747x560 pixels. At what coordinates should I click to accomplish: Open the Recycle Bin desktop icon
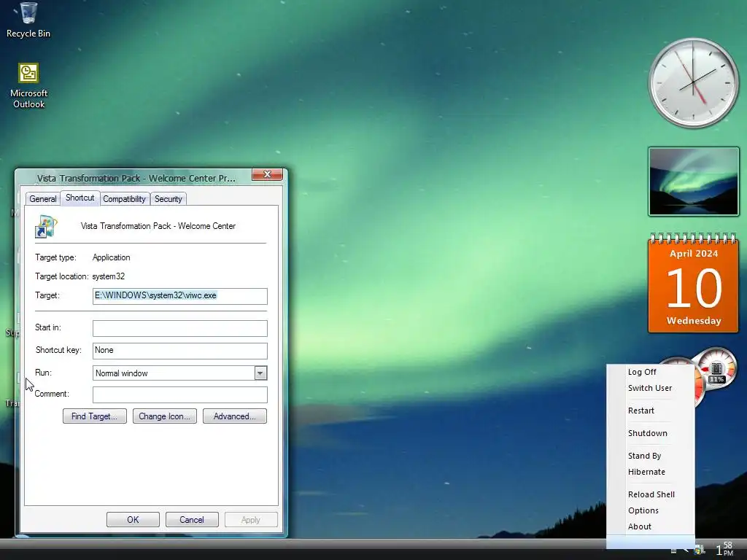[x=28, y=20]
